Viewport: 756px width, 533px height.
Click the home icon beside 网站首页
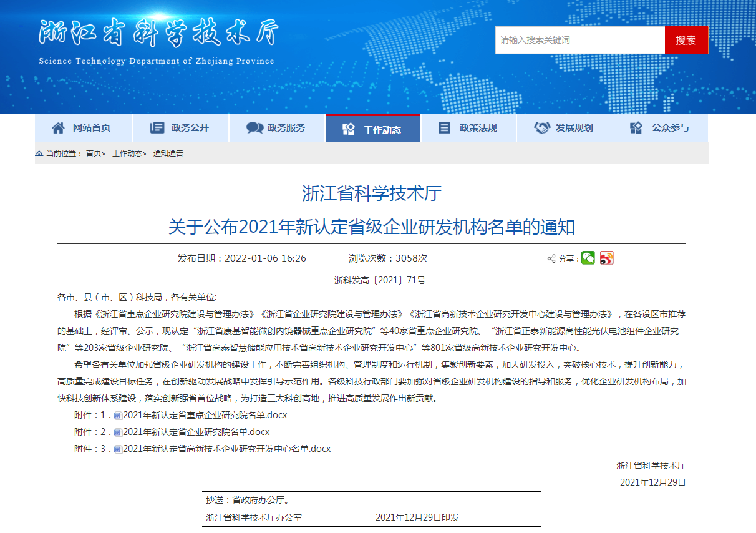click(x=58, y=128)
